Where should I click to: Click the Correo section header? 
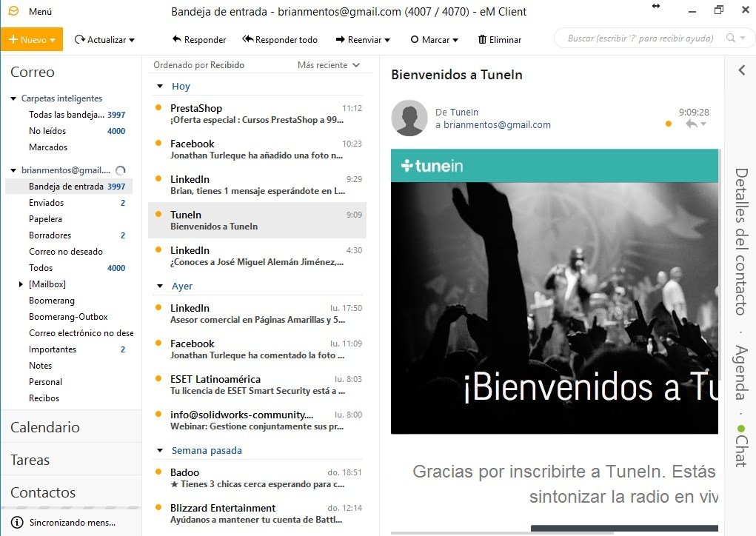33,73
